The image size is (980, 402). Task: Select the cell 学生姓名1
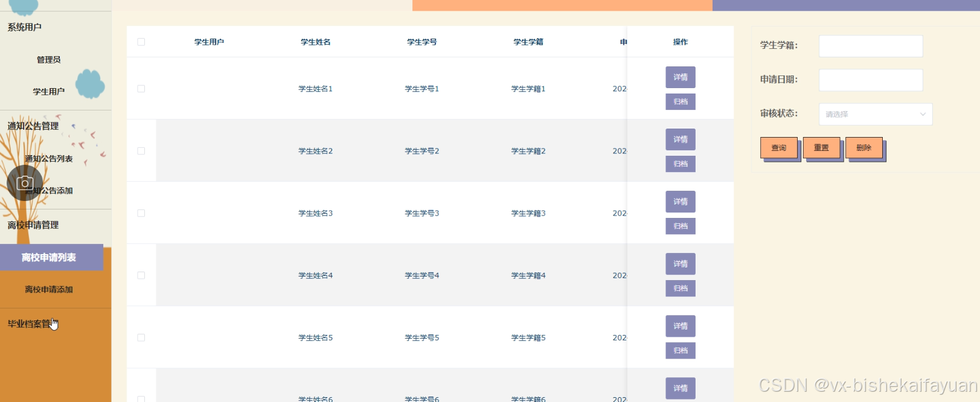[316, 89]
